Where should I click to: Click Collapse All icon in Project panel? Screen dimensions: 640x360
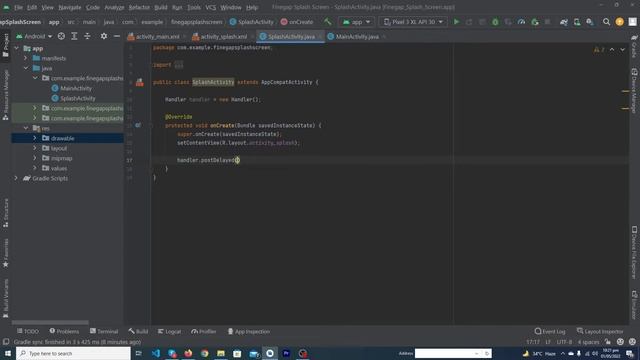[x=87, y=36]
